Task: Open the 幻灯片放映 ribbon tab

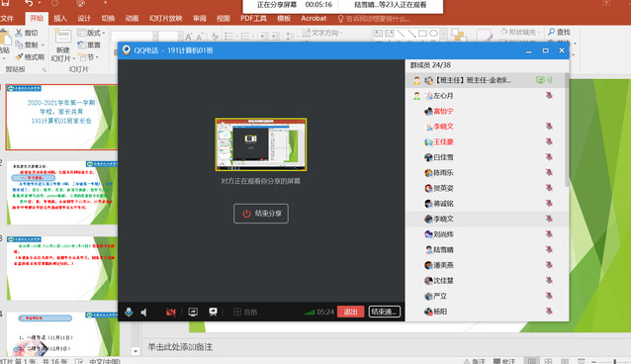Action: 166,18
